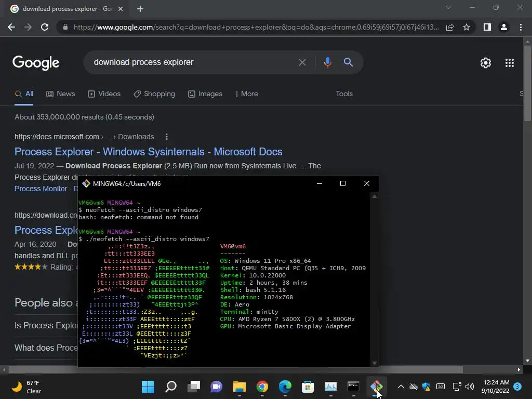Viewport: 532px width, 399px height.
Task: Bookmark this page with the star icon
Action: [x=467, y=27]
